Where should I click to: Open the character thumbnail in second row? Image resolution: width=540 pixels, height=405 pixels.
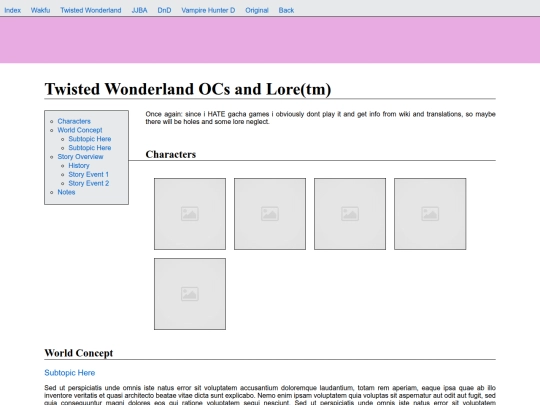coord(190,294)
